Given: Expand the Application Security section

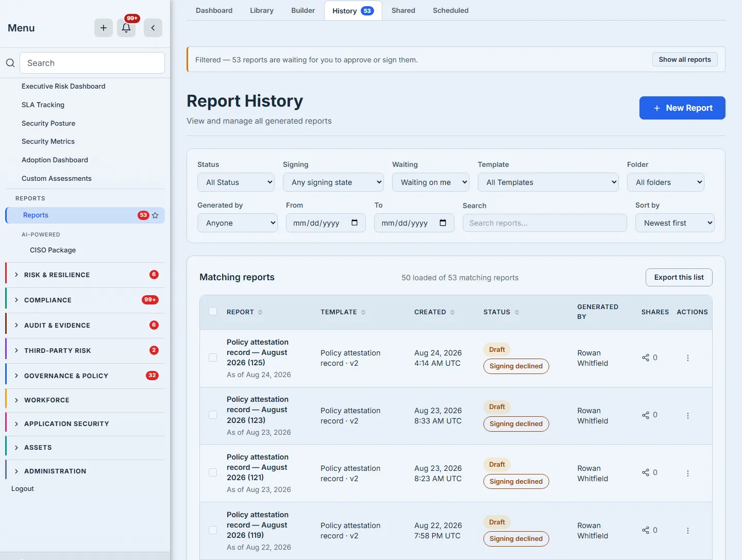Looking at the screenshot, I should click(85, 424).
